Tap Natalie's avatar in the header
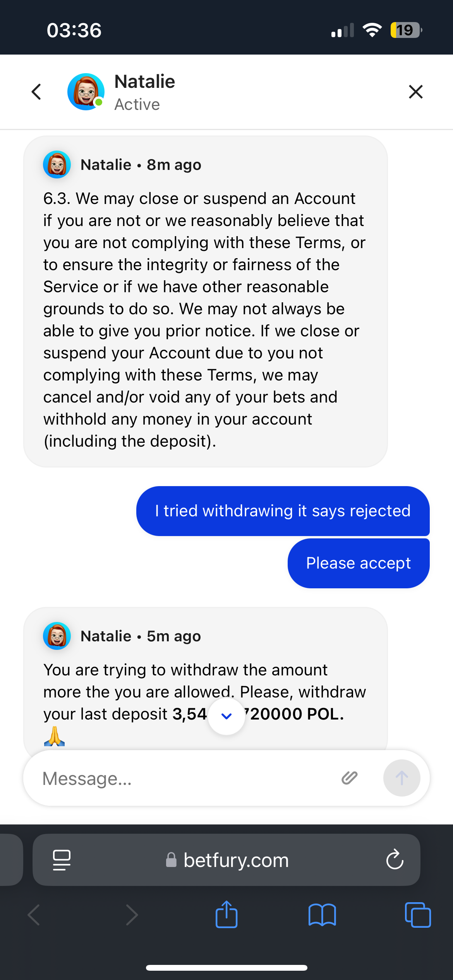453x980 pixels. 86,92
